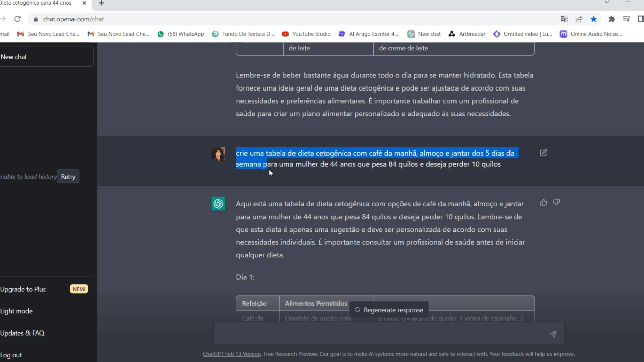
Task: Open a new browser tab with plus
Action: click(x=102, y=3)
